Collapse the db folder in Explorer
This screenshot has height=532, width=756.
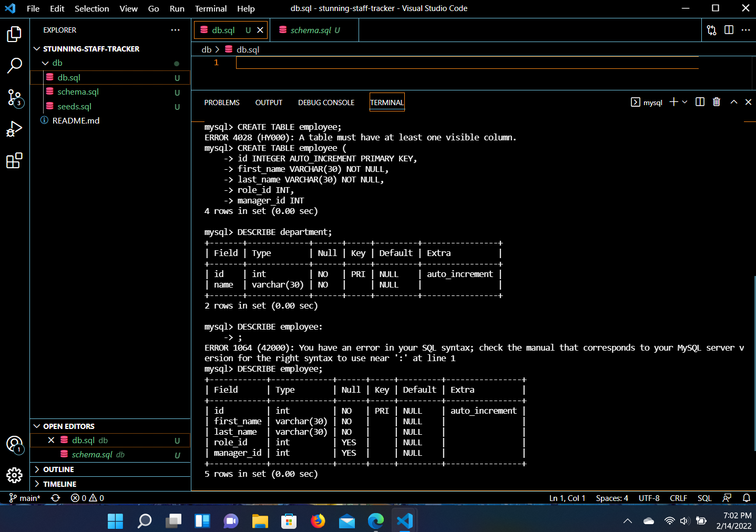point(46,63)
